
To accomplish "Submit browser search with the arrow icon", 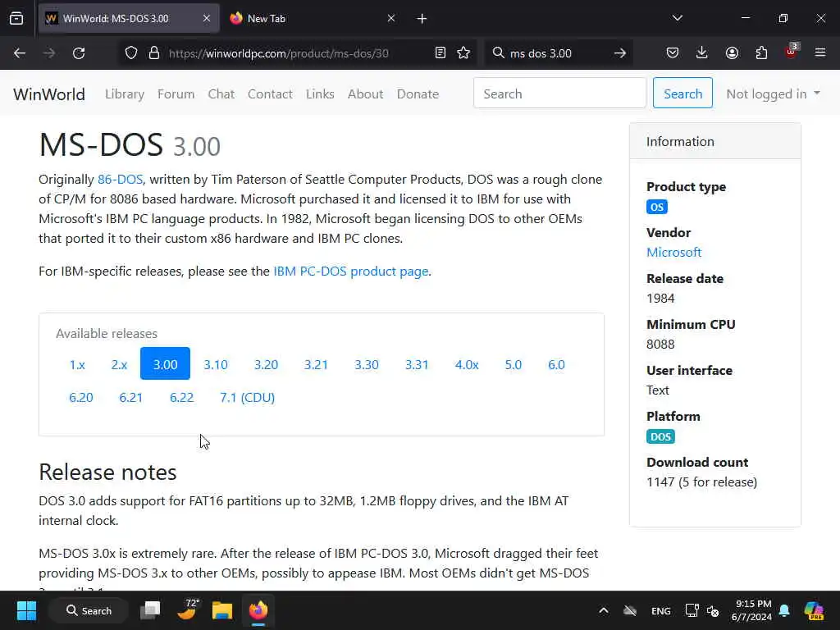I will click(x=620, y=53).
